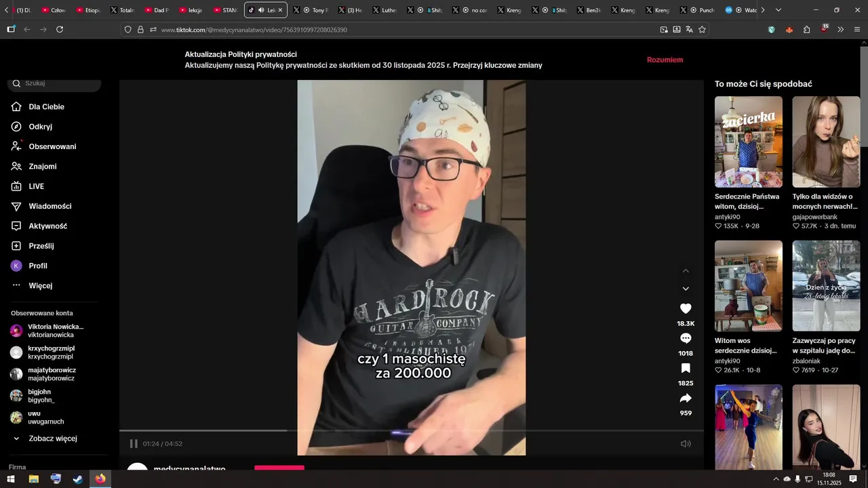
Task: Open 'Witom wos serdecznie' video thumbnail
Action: click(x=749, y=286)
